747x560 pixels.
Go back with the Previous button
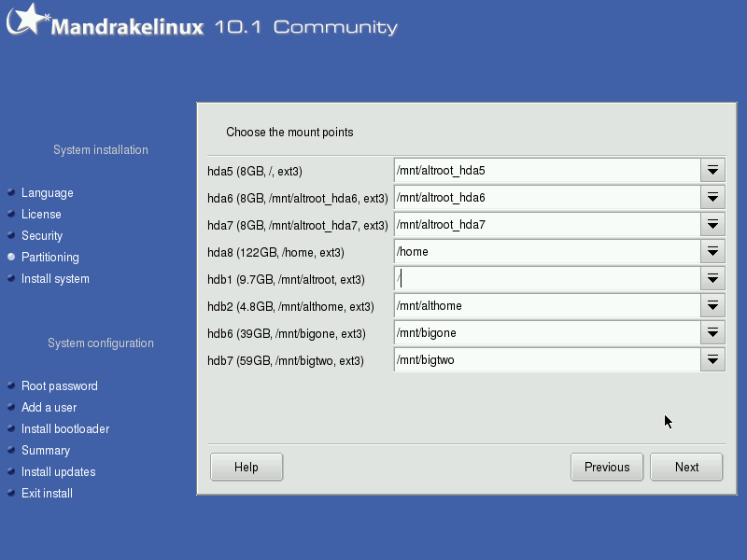(607, 468)
